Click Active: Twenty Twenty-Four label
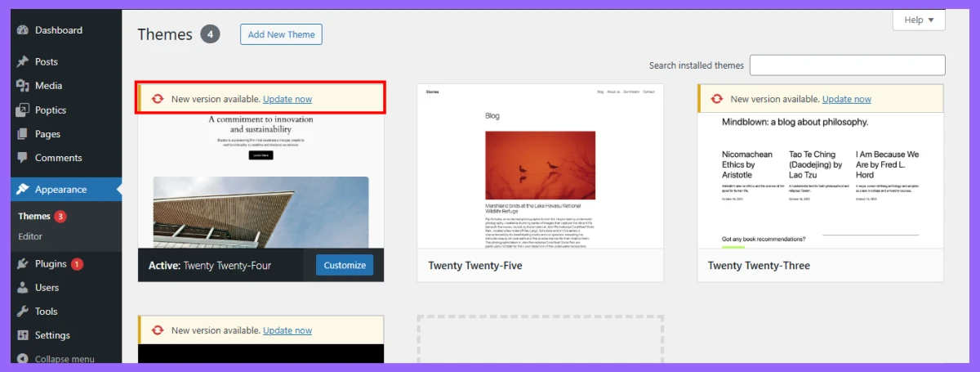Image resolution: width=980 pixels, height=372 pixels. [x=210, y=266]
